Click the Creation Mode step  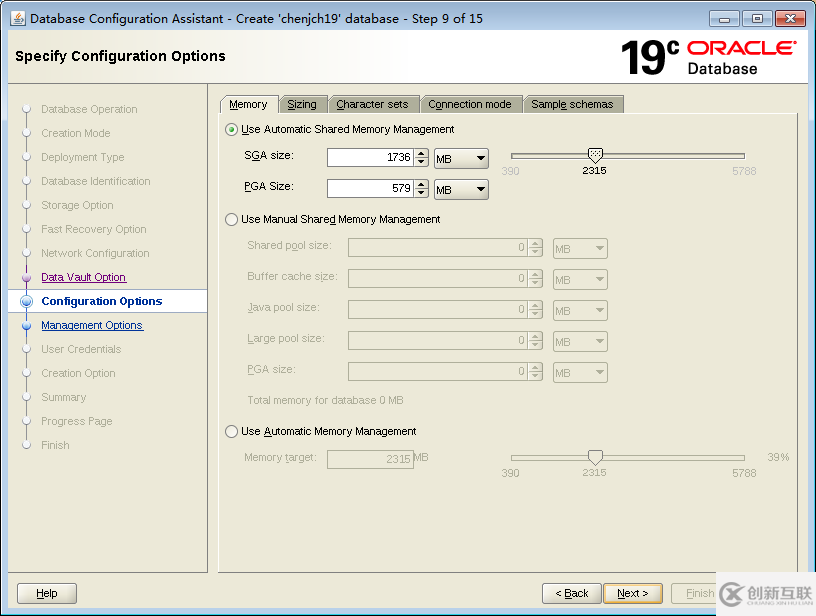[76, 133]
